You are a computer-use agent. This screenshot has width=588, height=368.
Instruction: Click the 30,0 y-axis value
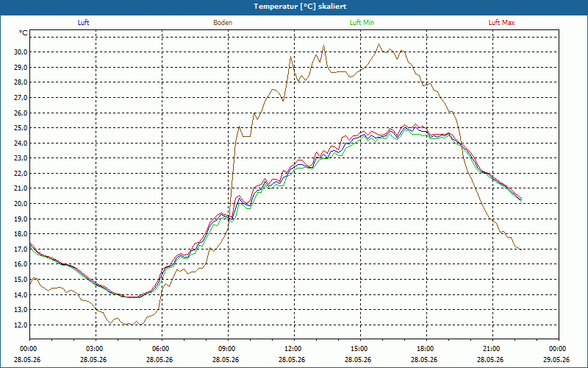(x=21, y=52)
